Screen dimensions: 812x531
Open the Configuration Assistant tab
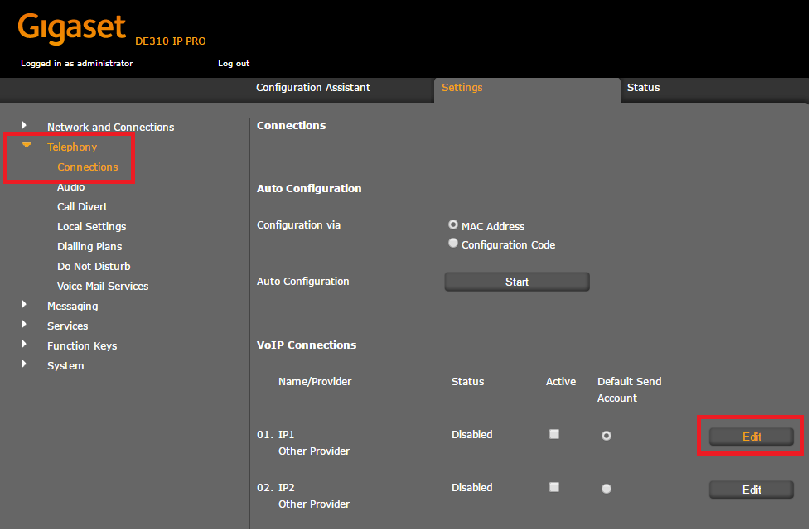313,87
